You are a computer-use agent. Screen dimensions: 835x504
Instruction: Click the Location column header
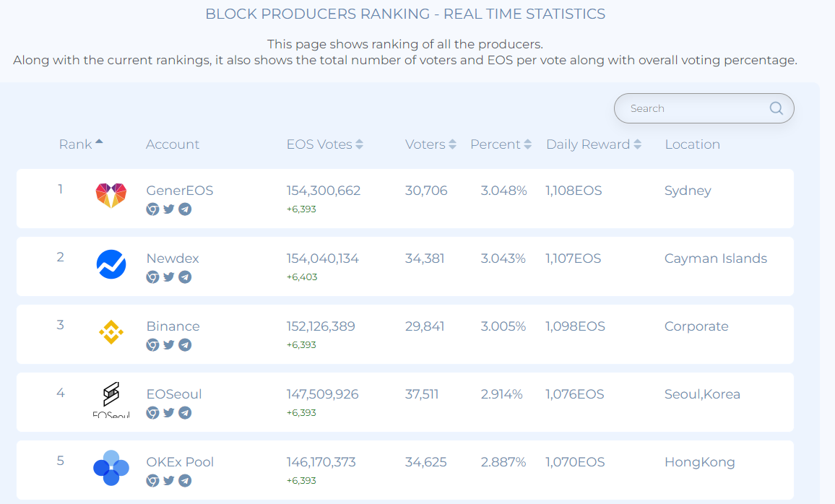coord(692,144)
